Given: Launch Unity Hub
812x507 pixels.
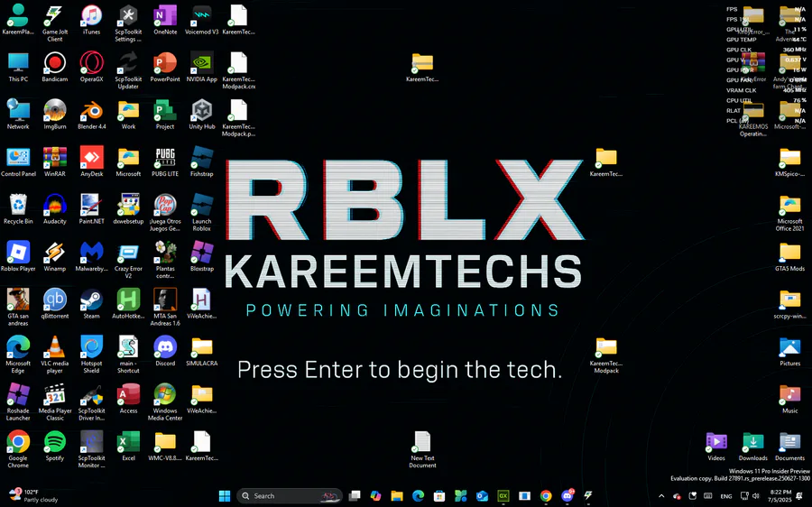Looking at the screenshot, I should [x=202, y=115].
